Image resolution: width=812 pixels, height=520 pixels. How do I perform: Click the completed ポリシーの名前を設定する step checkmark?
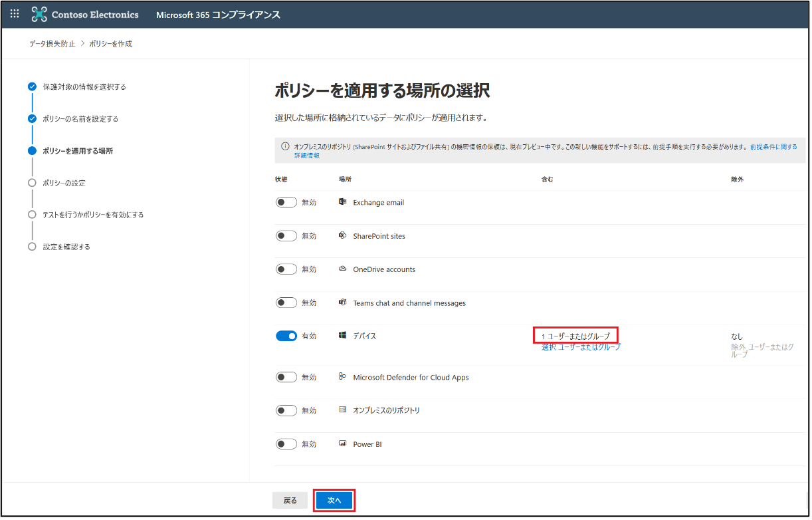point(32,118)
